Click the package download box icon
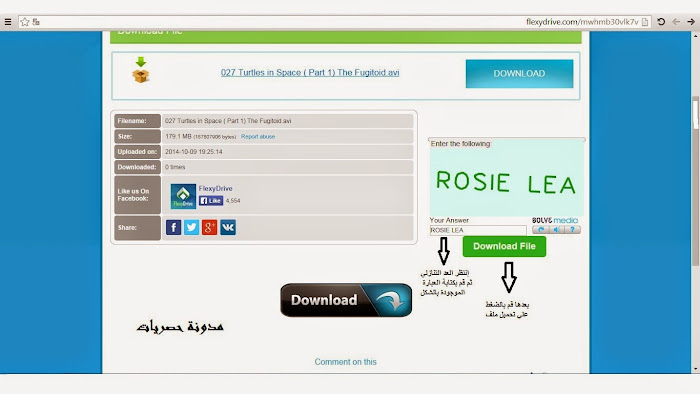The image size is (700, 394). (x=141, y=70)
